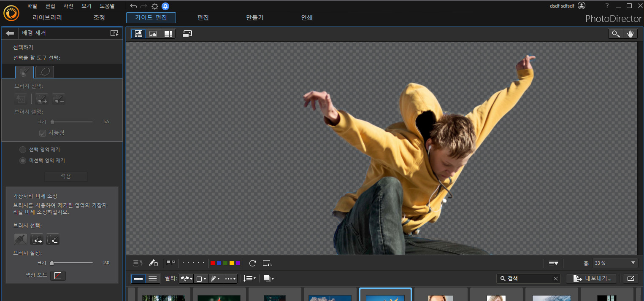Open the stack options dropdown
The image size is (644, 301).
268,279
